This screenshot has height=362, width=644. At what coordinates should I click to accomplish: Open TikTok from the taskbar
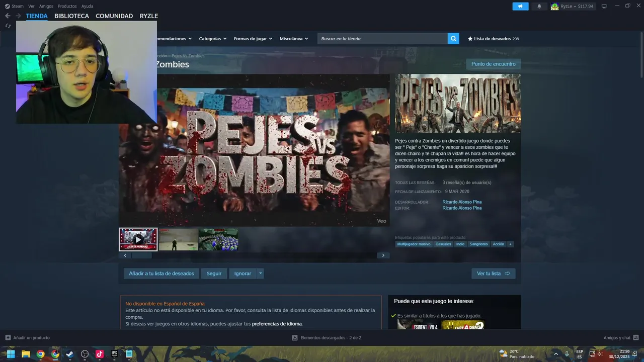point(99,354)
